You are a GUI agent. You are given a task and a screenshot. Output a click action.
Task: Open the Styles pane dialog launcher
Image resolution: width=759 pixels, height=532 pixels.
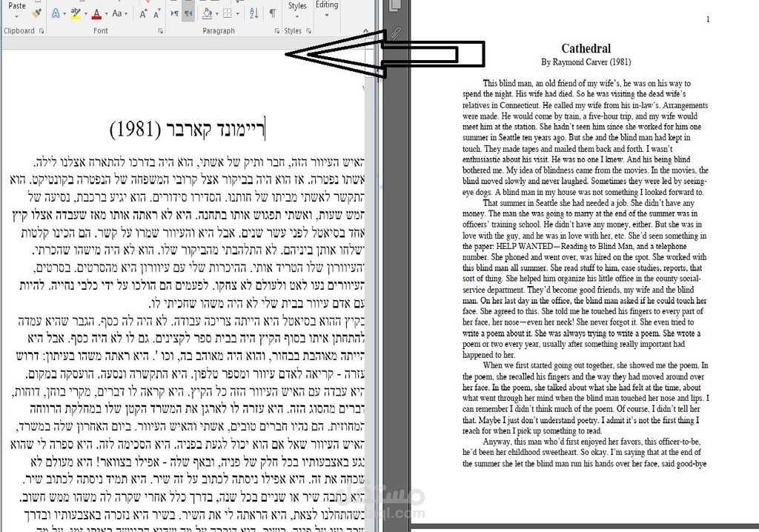tap(308, 31)
